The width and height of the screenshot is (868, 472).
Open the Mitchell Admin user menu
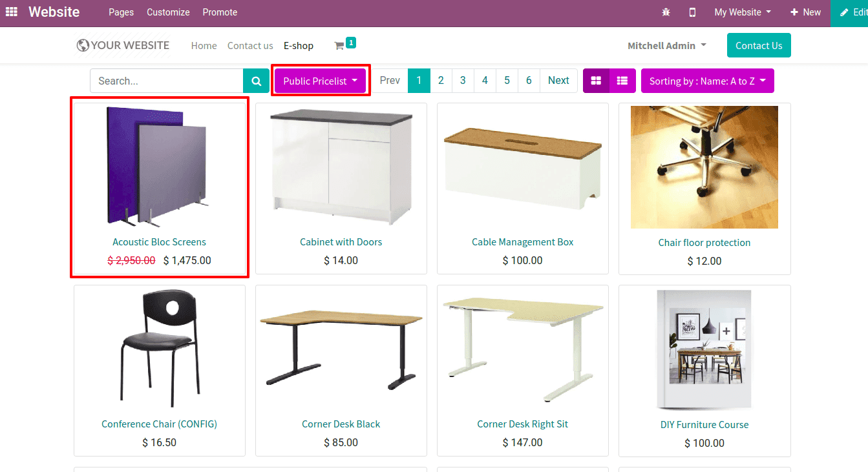point(666,45)
